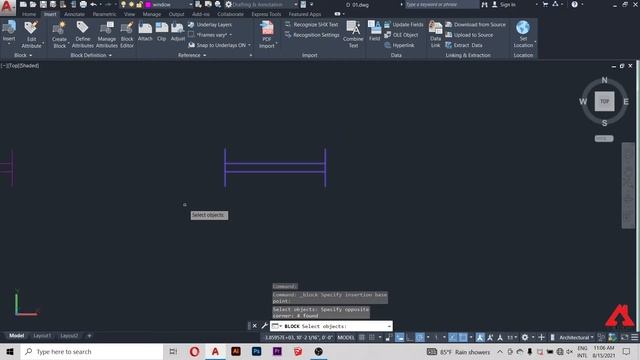Screen dimensions: 640x360
Task: Click the workspace switching gear icon in status bar
Action: pos(525,337)
